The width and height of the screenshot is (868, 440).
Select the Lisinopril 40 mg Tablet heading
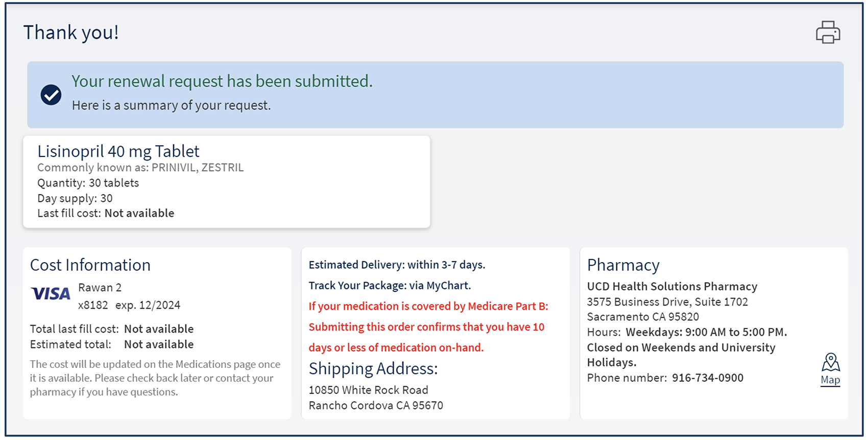point(118,151)
